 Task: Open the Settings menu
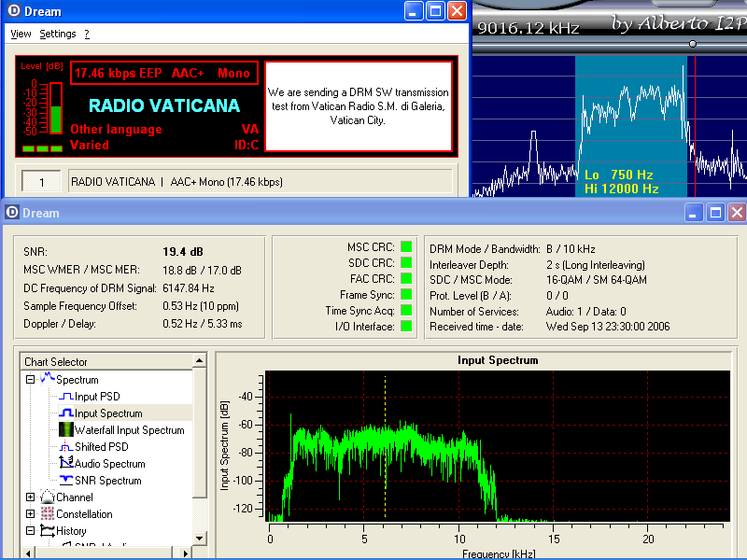point(58,34)
